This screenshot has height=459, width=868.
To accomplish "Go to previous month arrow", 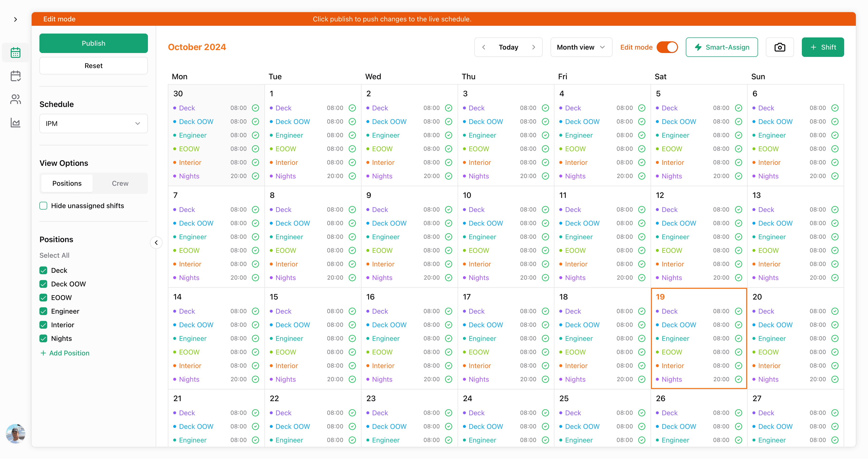I will pos(484,47).
